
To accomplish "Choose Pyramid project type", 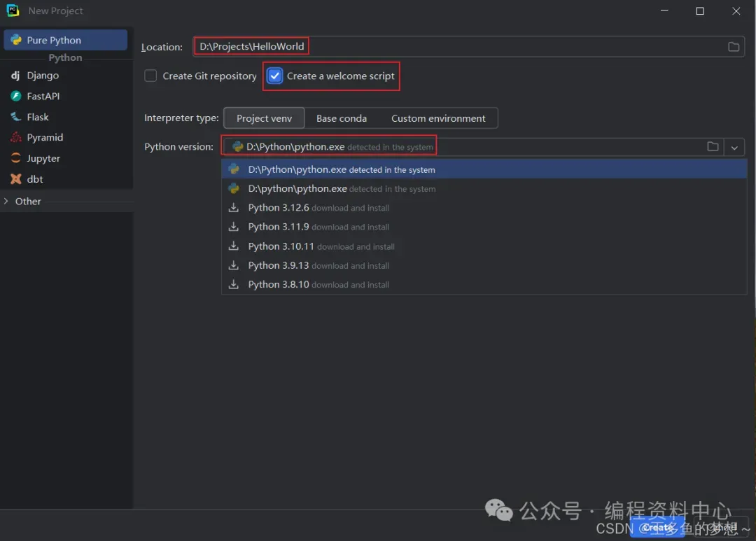I will point(66,137).
